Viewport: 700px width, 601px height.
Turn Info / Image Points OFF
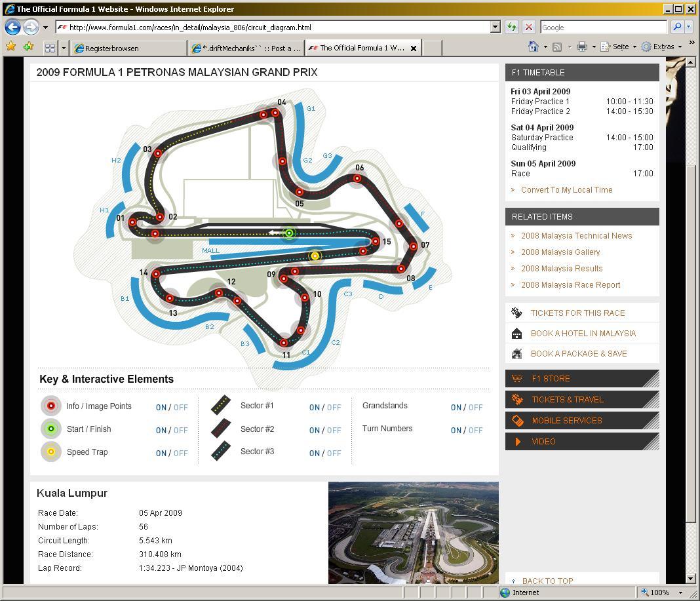pyautogui.click(x=181, y=407)
